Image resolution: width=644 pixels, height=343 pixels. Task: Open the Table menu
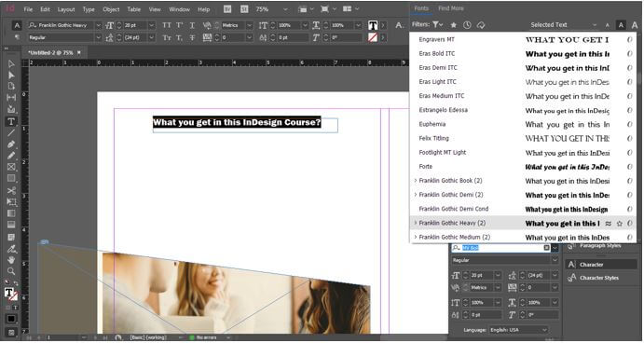(x=133, y=9)
